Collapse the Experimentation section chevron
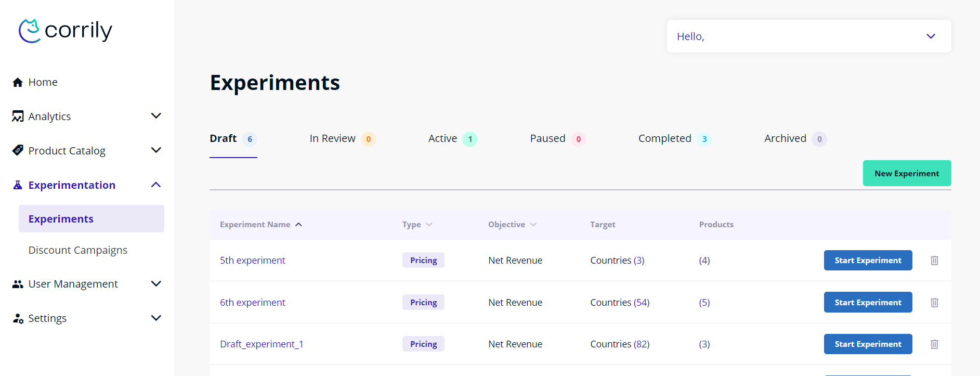The height and width of the screenshot is (376, 980). click(x=156, y=185)
